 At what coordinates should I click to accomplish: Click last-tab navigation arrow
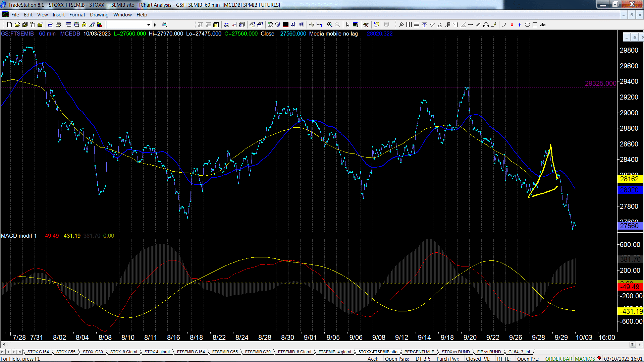coord(20,352)
